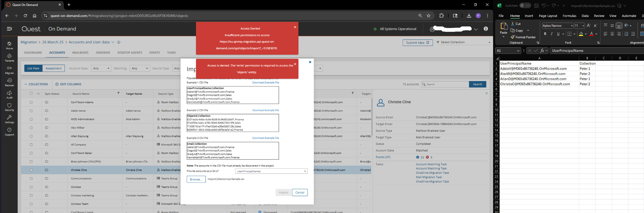Viewport: 644px width, 213px height.
Task: Open Provide accounts as list dropdown
Action: 271,171
